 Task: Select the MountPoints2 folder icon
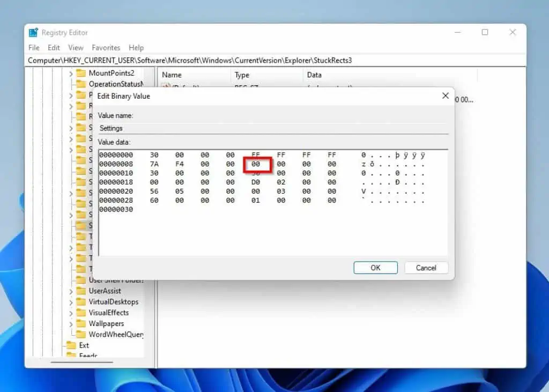coord(80,73)
